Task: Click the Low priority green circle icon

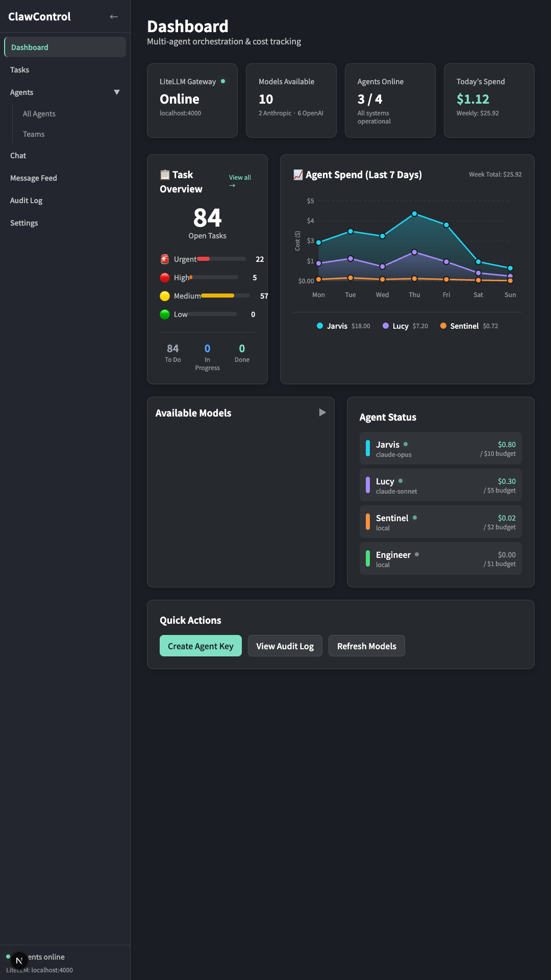Action: (165, 314)
